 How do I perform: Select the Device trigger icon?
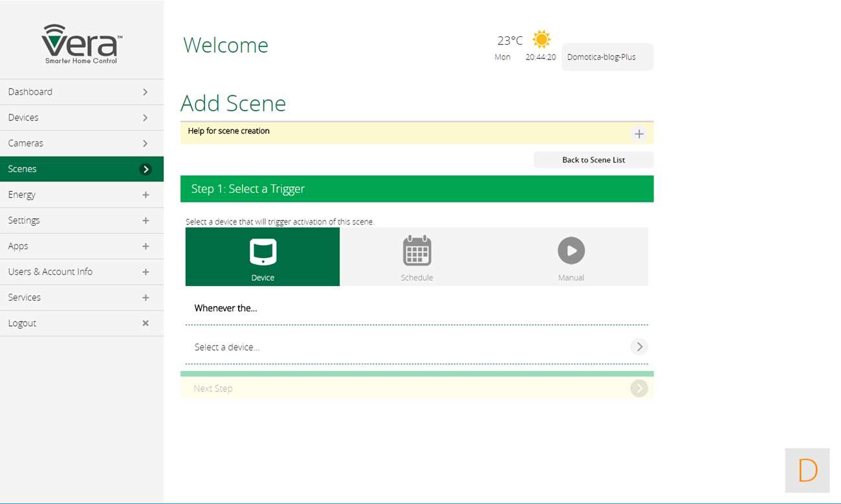pos(263,252)
